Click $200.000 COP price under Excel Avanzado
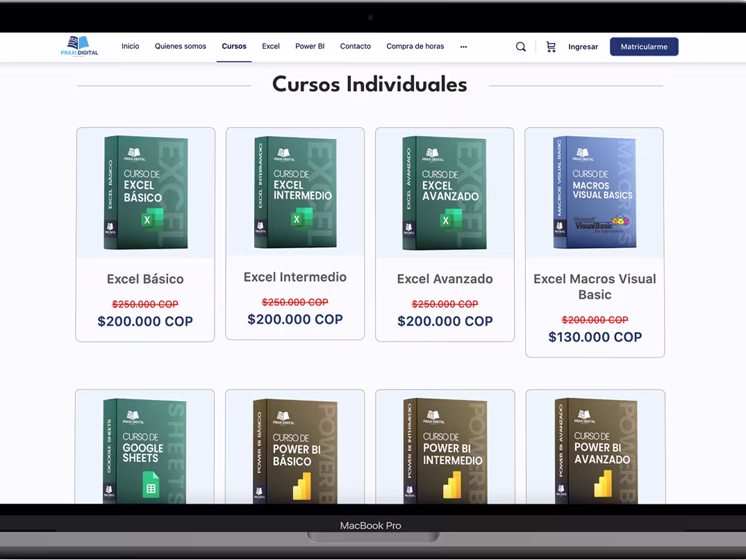The width and height of the screenshot is (746, 560). [445, 321]
